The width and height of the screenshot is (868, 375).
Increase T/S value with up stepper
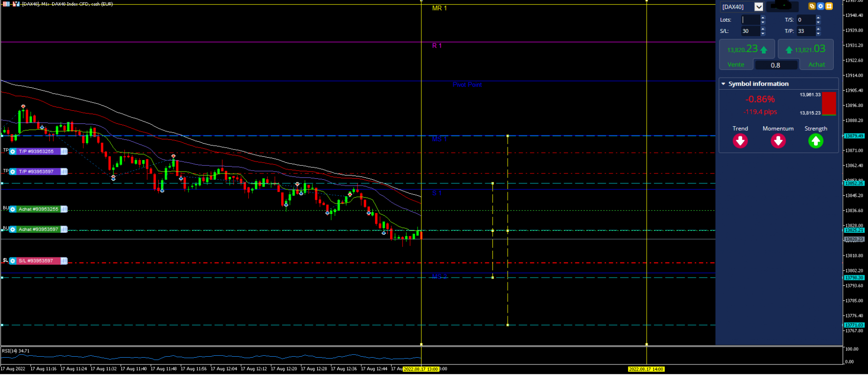(x=818, y=17)
